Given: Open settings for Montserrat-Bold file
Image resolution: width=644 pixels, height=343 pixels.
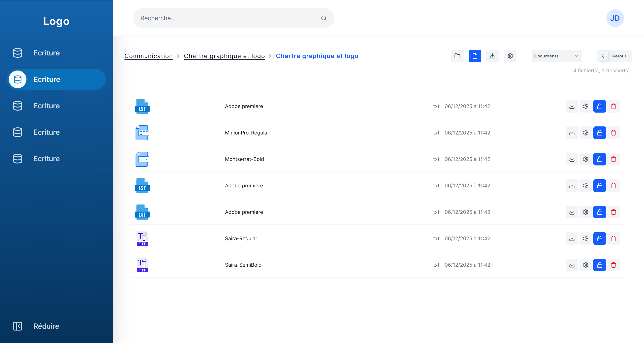Looking at the screenshot, I should point(586,159).
